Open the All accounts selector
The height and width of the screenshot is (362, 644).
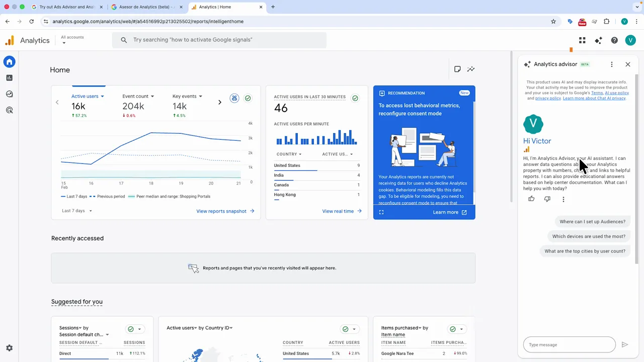tap(72, 40)
